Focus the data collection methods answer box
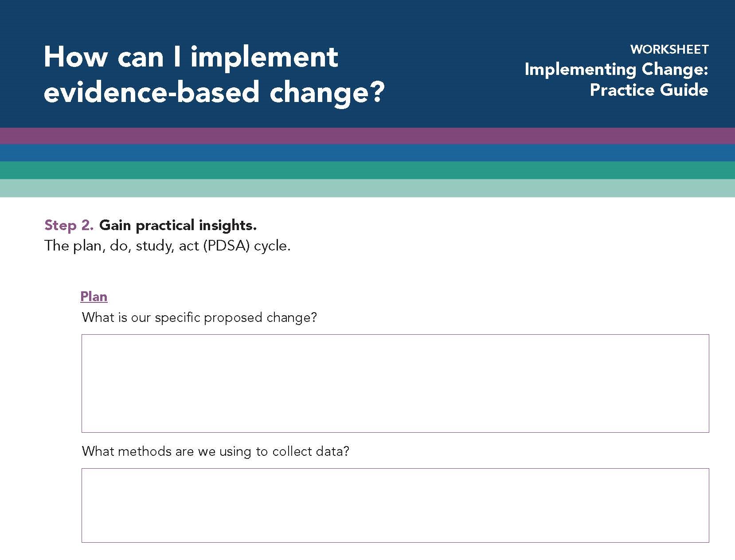The width and height of the screenshot is (735, 560). (x=395, y=505)
